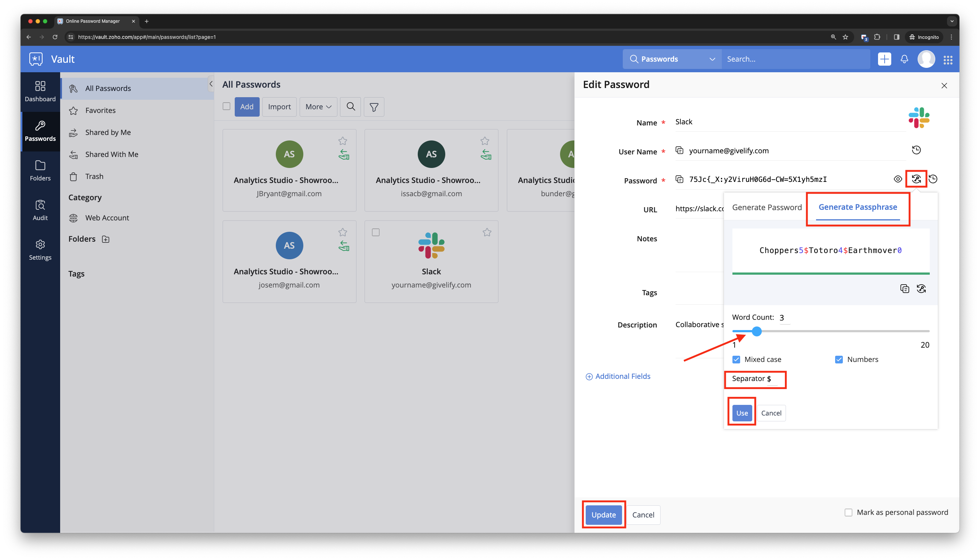
Task: Click the Separator input field
Action: (772, 379)
